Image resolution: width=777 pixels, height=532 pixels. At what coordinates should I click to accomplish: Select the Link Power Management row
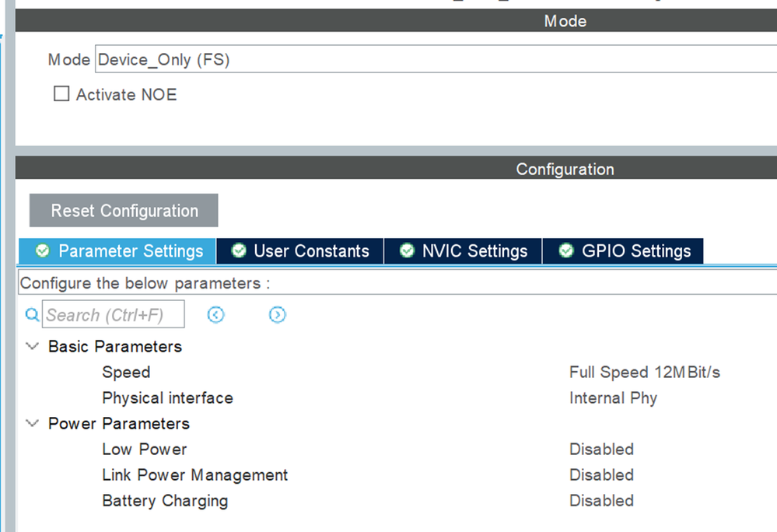click(x=194, y=474)
